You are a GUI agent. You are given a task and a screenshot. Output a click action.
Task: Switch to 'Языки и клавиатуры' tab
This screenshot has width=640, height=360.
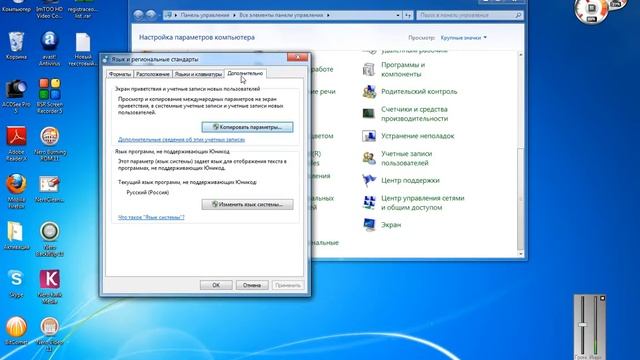pyautogui.click(x=198, y=74)
